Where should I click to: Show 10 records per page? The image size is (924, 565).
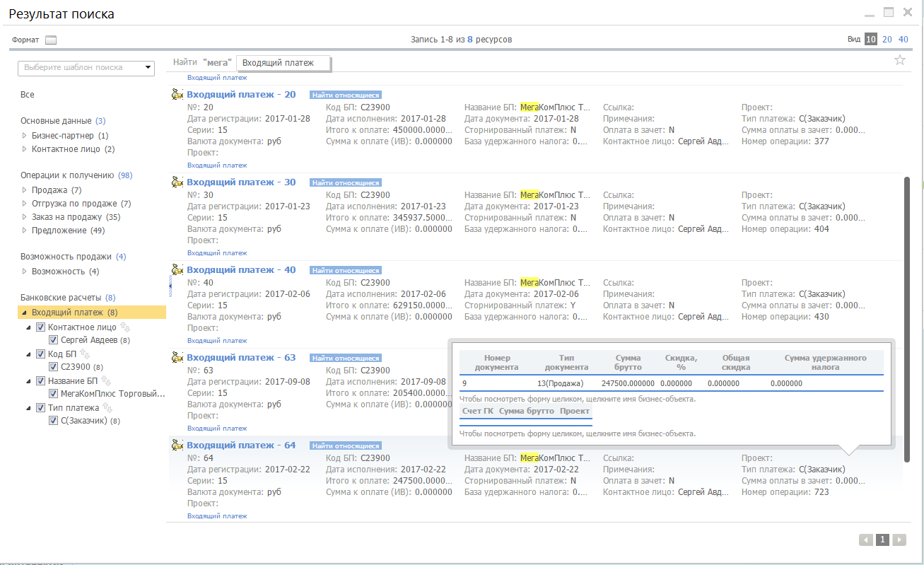click(x=871, y=40)
